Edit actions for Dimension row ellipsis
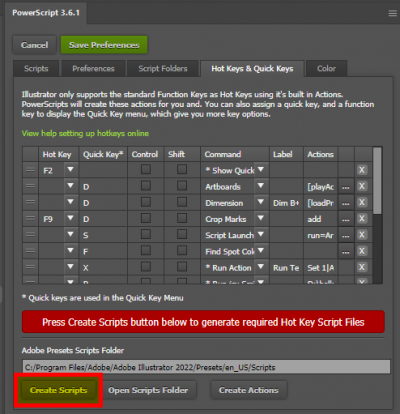 (x=346, y=203)
